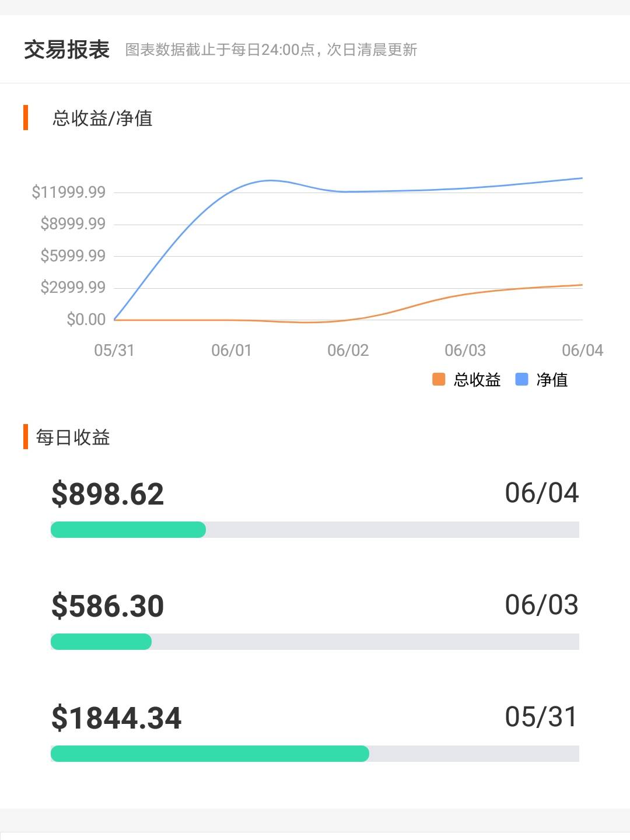630x840 pixels.
Task: Toggle the 总收益 series legend label
Action: (x=477, y=380)
